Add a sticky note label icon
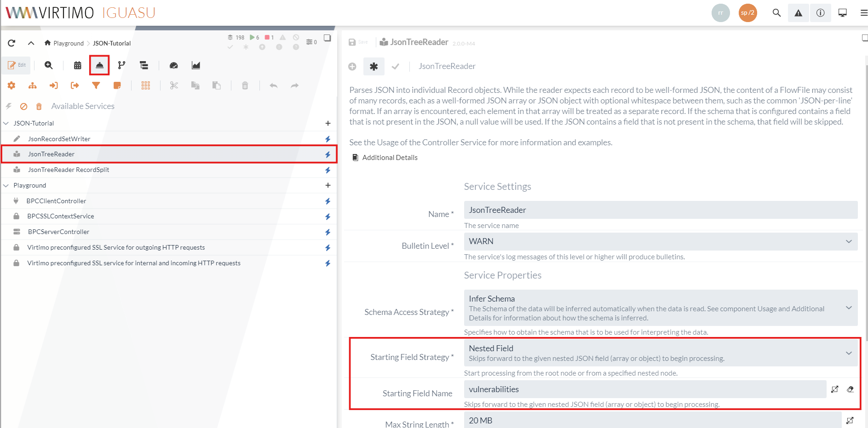 click(117, 86)
